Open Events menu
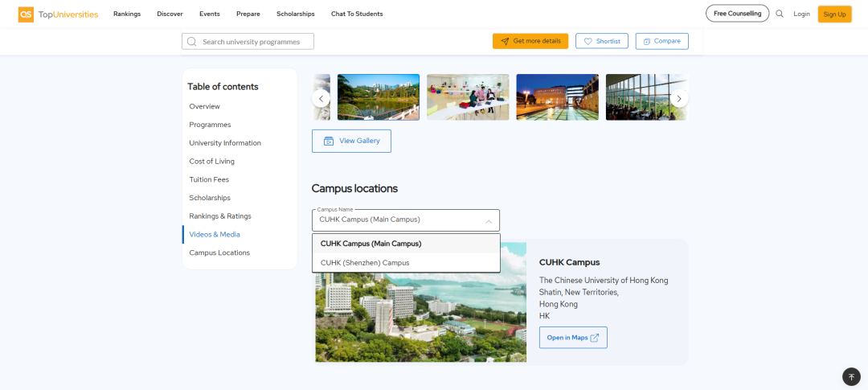The width and height of the screenshot is (868, 390). 209,14
